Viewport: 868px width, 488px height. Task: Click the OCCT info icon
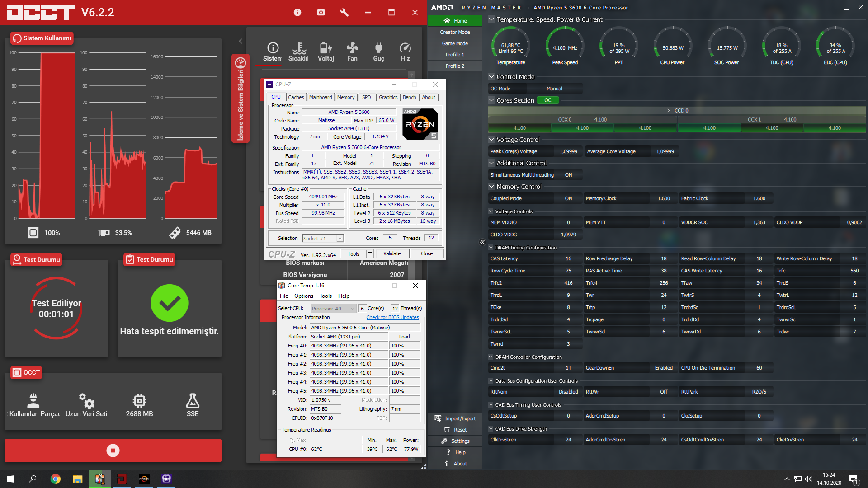[297, 13]
